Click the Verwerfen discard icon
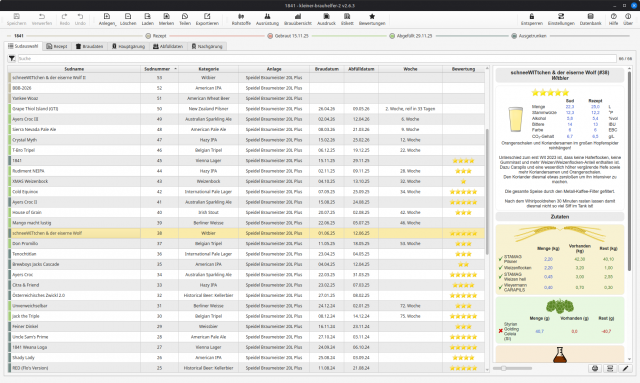Image resolution: width=640 pixels, height=383 pixels. coord(42,19)
